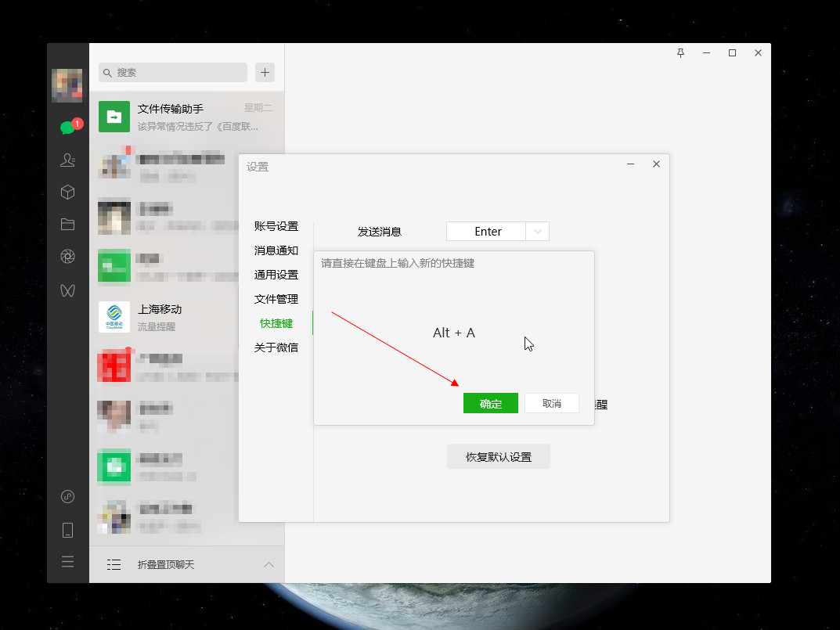840x630 pixels.
Task: Open the Moments shutter icon
Action: 67,257
